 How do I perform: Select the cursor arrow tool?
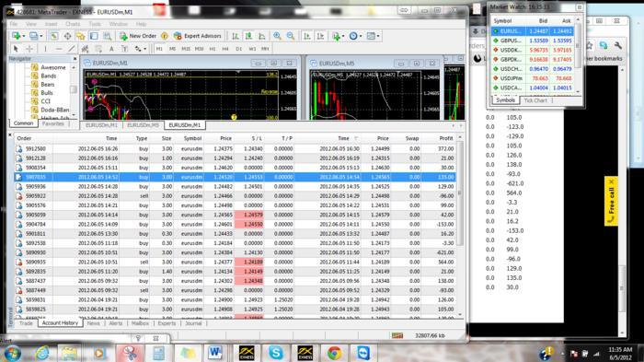click(16, 49)
